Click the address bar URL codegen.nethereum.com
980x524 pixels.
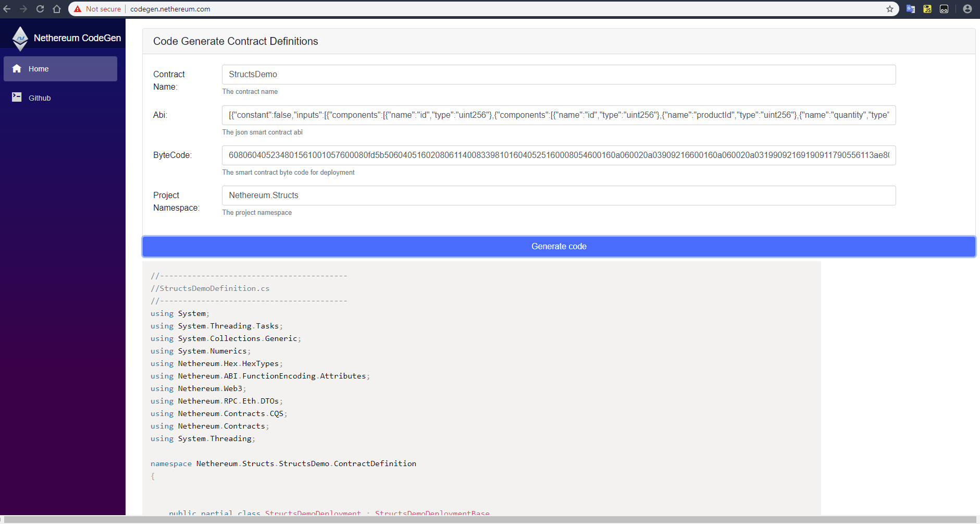click(170, 9)
